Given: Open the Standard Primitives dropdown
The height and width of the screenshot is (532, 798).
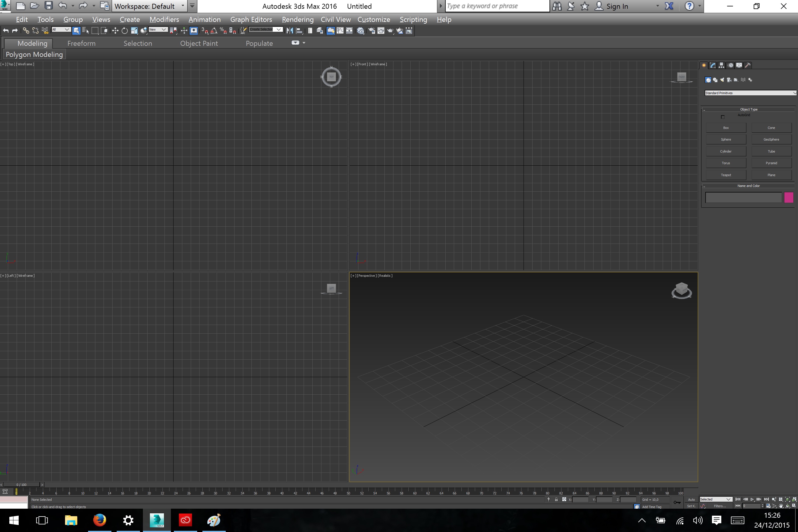Looking at the screenshot, I should [x=750, y=93].
